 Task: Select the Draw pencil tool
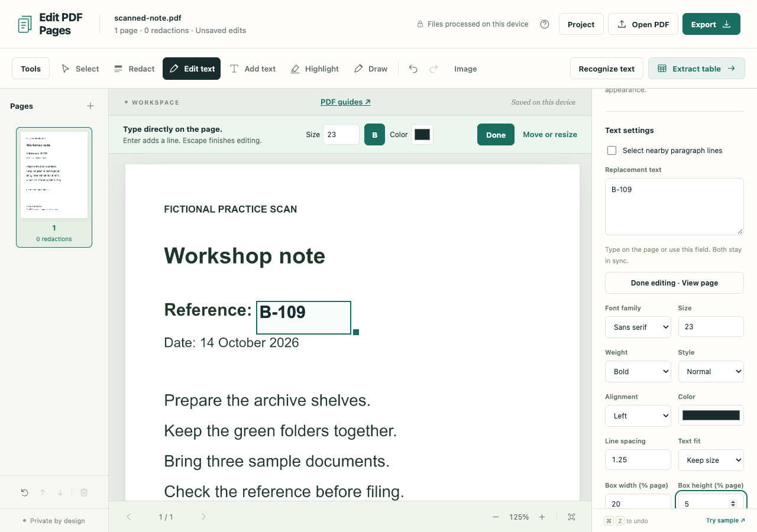click(x=371, y=69)
